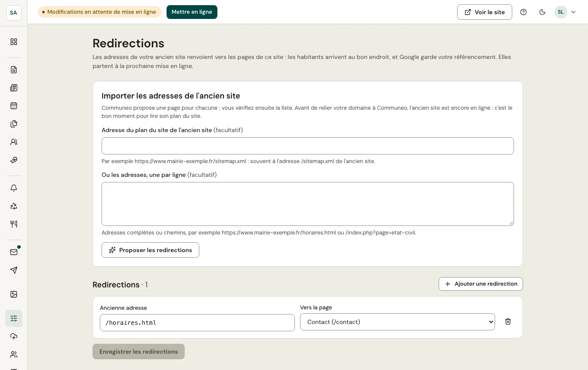
Task: Click 'Enregistrer les redirections' button
Action: coord(139,351)
